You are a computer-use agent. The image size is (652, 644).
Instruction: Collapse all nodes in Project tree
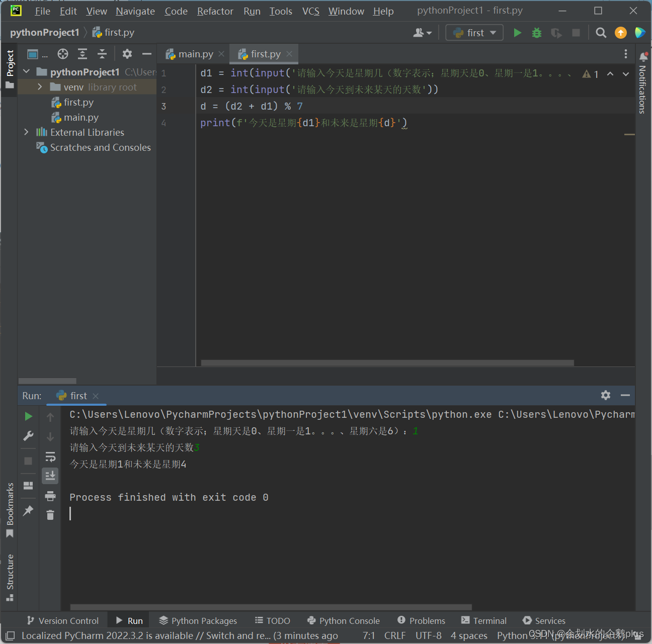coord(102,54)
